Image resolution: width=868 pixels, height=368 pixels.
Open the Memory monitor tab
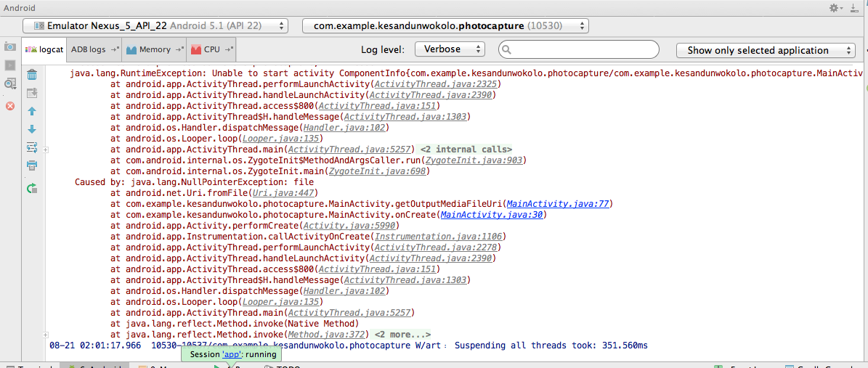tap(155, 50)
